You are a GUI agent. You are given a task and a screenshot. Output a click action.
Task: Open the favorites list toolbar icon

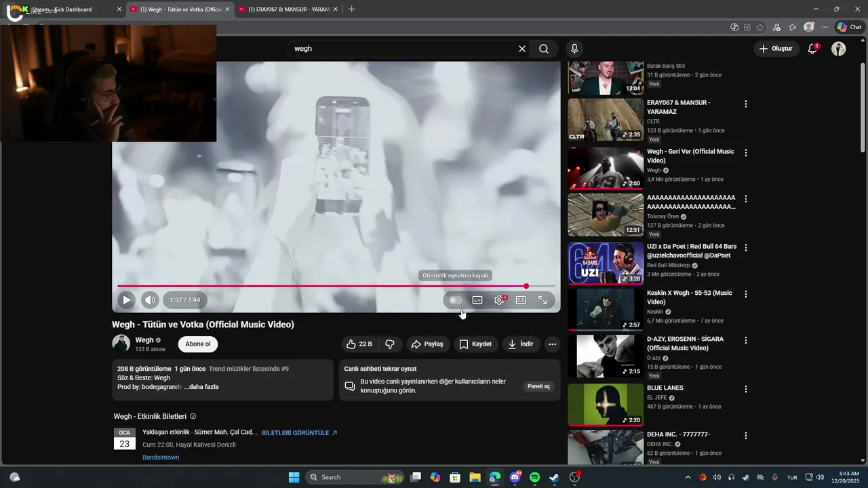tap(792, 27)
